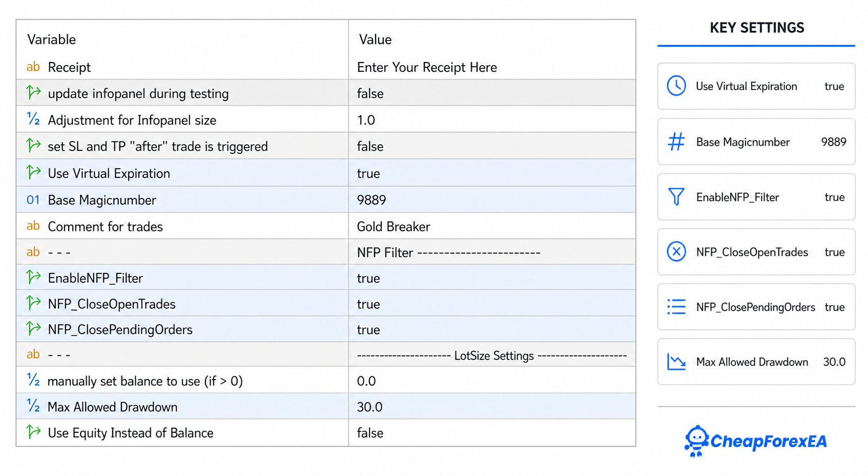Click the ½ icon beside Adjustment for Infopanel size
The height and width of the screenshot is (476, 868).
pyautogui.click(x=33, y=119)
